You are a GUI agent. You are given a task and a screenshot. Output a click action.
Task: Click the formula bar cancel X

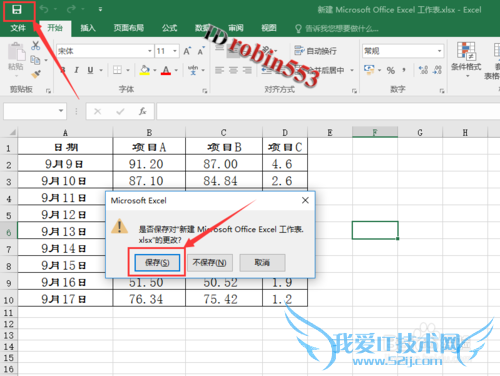[x=97, y=111]
